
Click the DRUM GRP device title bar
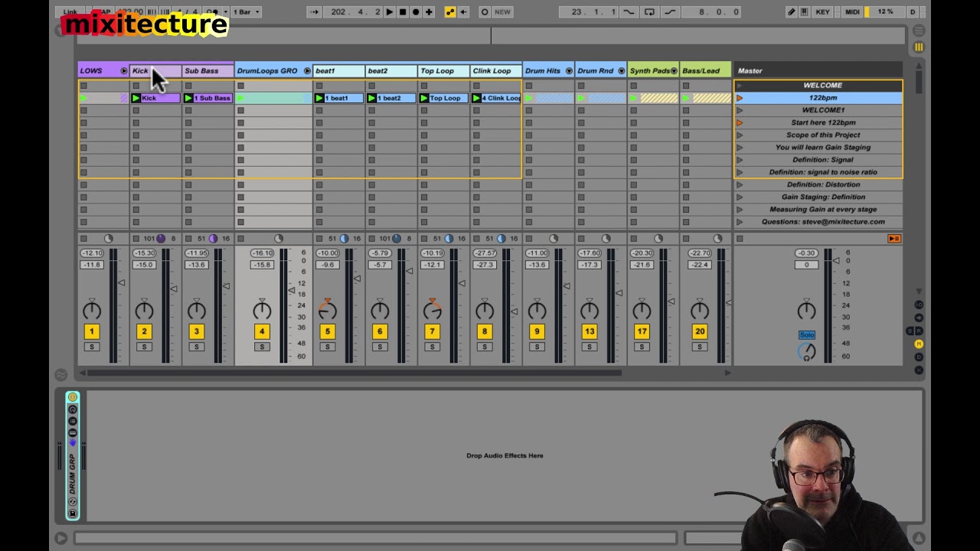click(x=73, y=455)
